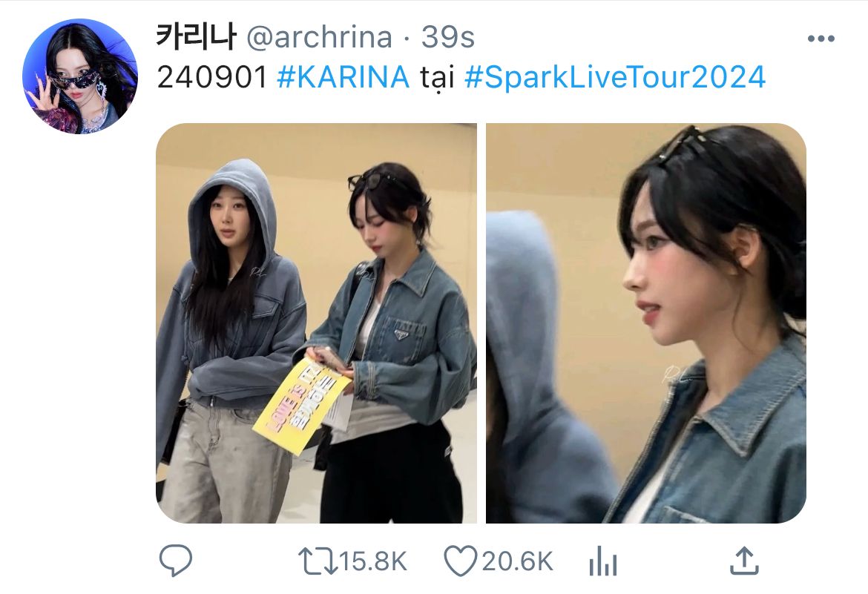The height and width of the screenshot is (594, 868).
Task: Open the 카리나 display name
Action: pyautogui.click(x=197, y=37)
